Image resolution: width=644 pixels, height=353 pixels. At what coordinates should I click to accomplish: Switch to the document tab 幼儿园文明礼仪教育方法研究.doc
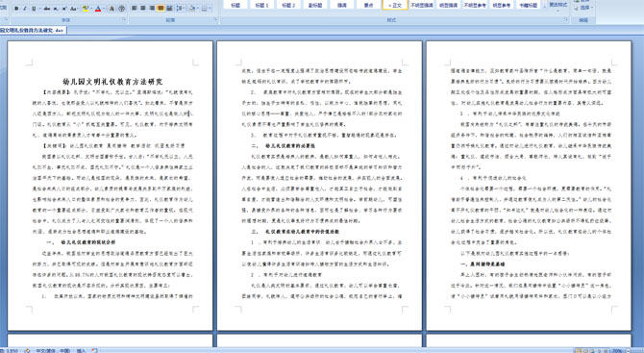(x=33, y=30)
